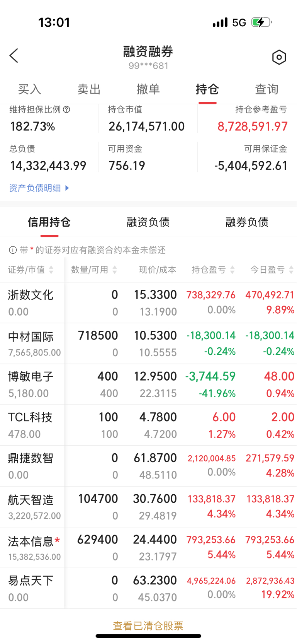Open the 法本信息 holding row
Image resolution: width=297 pixels, height=644 pixels.
click(x=148, y=548)
